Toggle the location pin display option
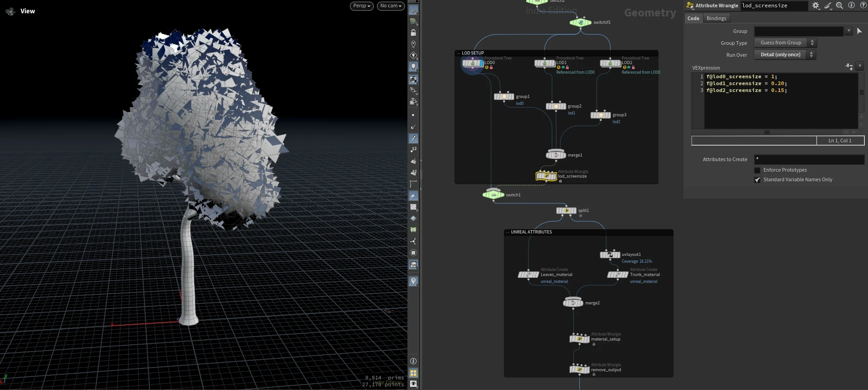This screenshot has height=390, width=868. (413, 281)
